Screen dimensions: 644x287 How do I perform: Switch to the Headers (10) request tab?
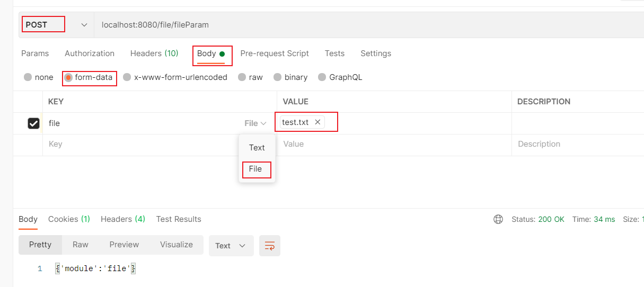coord(154,53)
